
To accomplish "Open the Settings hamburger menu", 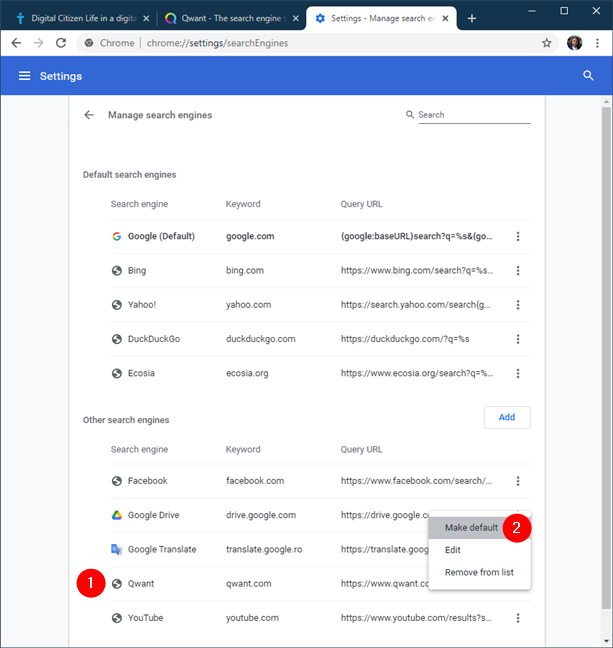I will tap(24, 76).
